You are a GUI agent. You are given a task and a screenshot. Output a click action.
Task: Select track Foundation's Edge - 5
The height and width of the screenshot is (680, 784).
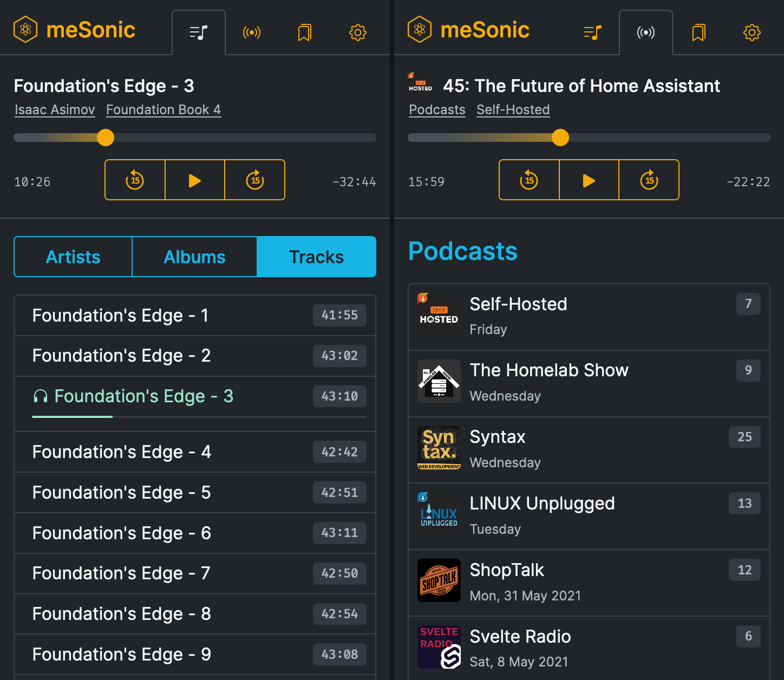coord(195,493)
